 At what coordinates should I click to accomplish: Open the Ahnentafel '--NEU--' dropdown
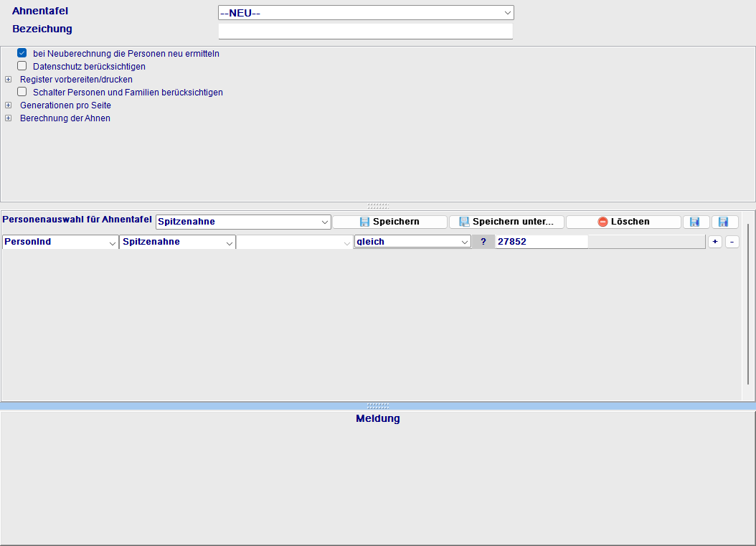366,13
